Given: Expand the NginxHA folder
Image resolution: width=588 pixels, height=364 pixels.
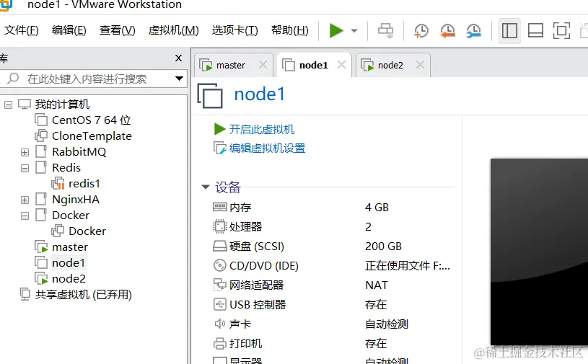Looking at the screenshot, I should tap(25, 200).
